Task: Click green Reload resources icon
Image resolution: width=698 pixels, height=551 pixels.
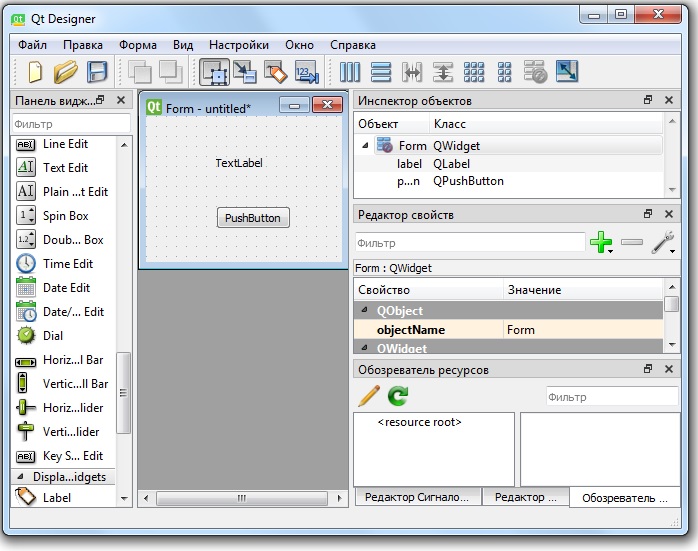Action: 398,396
